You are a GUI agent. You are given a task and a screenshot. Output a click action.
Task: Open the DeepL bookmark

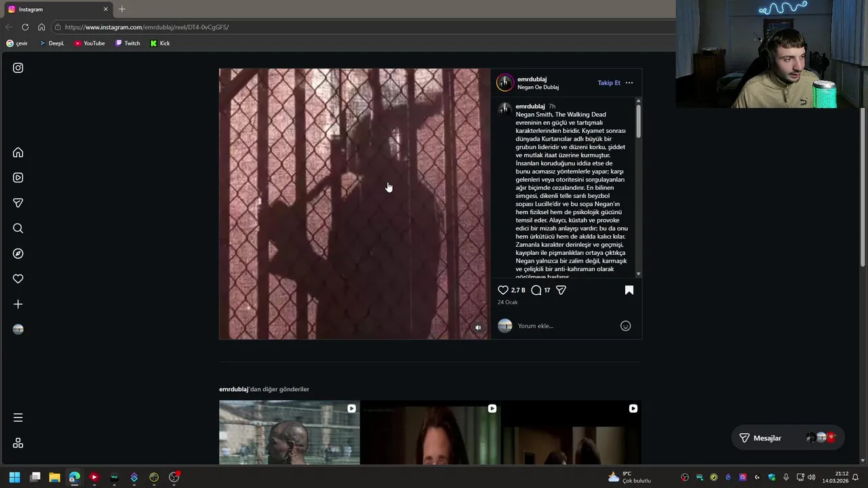(x=52, y=43)
